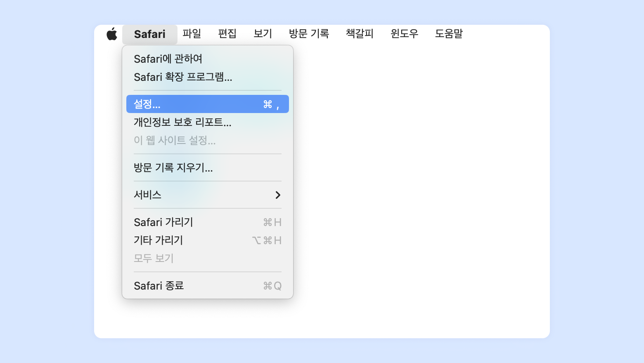Open 설정... from the Safari menu
Viewport: 644px width, 363px height.
pos(208,104)
